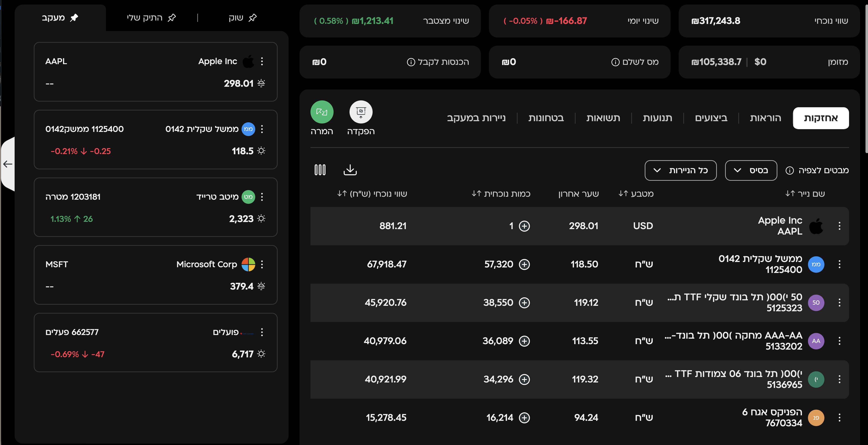Image resolution: width=868 pixels, height=445 pixels.
Task: Click the USD currency cell
Action: 643,226
